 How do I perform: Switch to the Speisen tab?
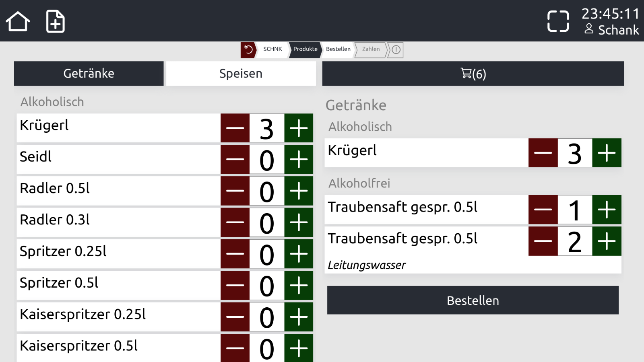coord(241,74)
